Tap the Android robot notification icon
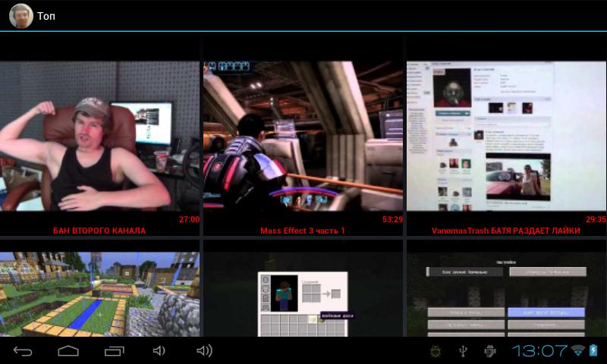Viewport: 607px width, 364px height. click(x=490, y=351)
